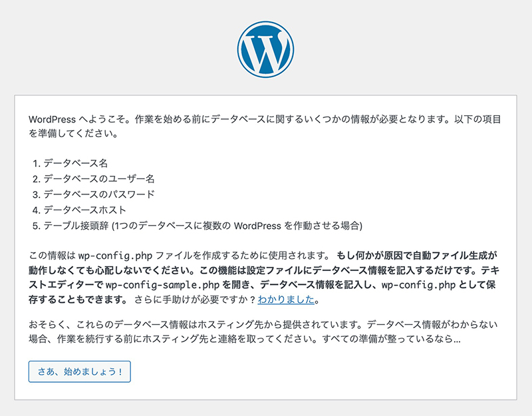Image resolution: width=532 pixels, height=416 pixels.
Task: Click the WordPress logo at the top
Action: (x=265, y=47)
